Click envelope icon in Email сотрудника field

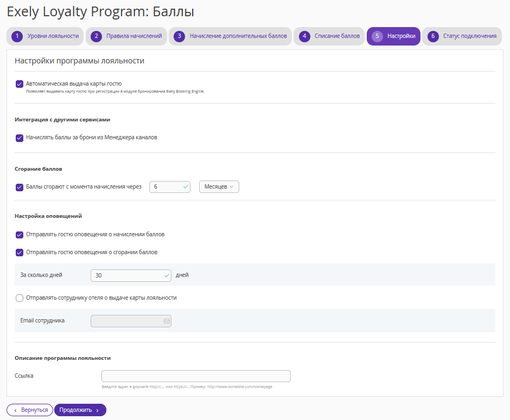(x=167, y=321)
